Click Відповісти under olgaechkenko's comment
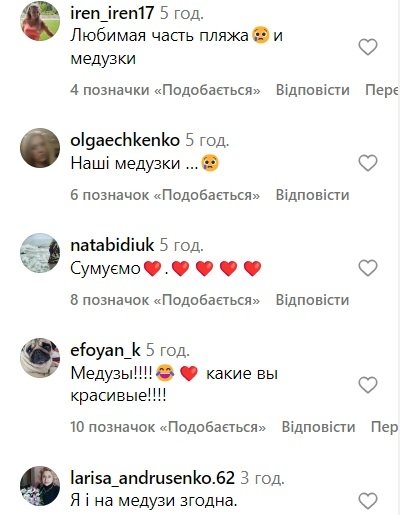The height and width of the screenshot is (515, 400). pyautogui.click(x=313, y=195)
